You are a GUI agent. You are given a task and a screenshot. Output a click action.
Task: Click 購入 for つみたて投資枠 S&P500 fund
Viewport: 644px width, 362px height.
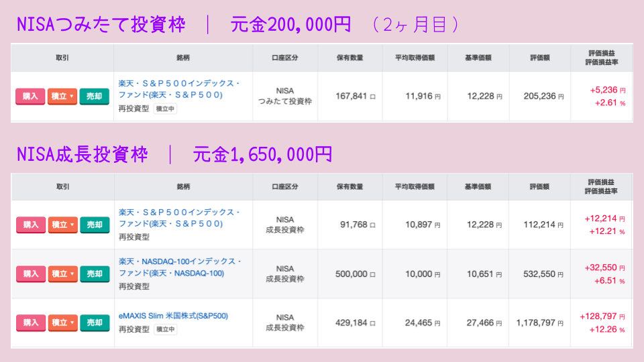(x=30, y=97)
